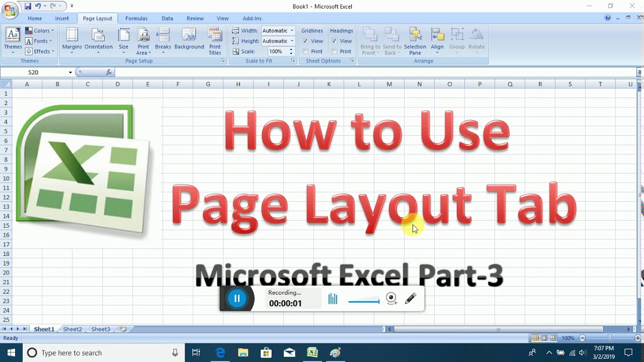Image resolution: width=644 pixels, height=362 pixels.
Task: Click the Insert Function fx icon
Action: pyautogui.click(x=109, y=72)
